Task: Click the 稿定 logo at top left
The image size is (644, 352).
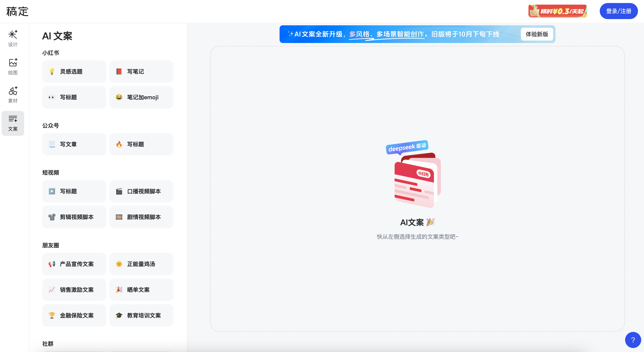Action: [x=17, y=11]
